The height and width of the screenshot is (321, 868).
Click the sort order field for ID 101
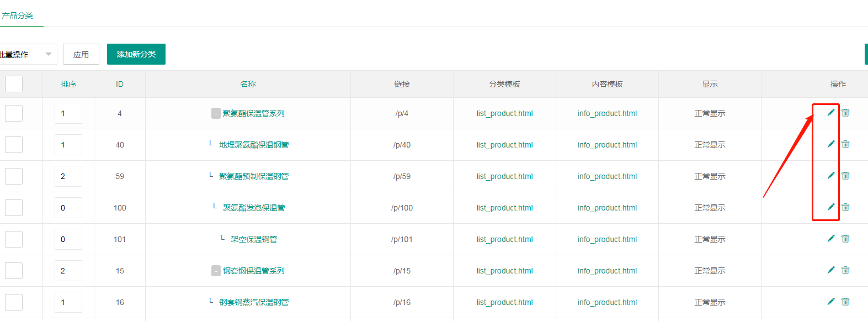[68, 239]
